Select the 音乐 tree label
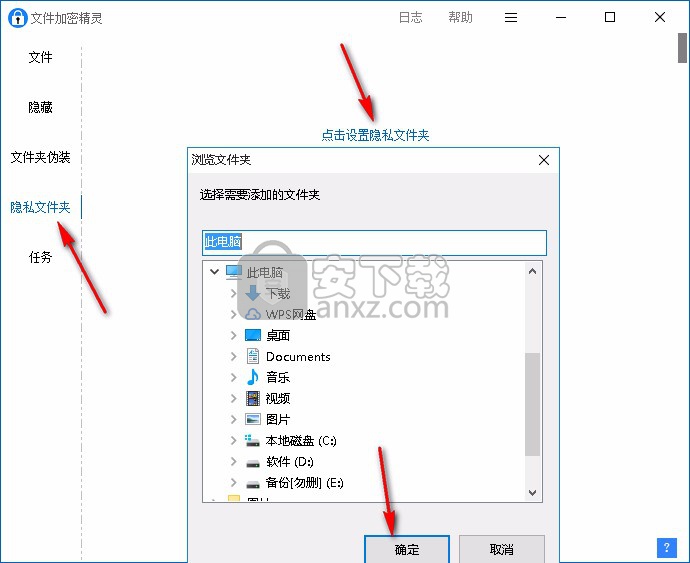 tap(278, 377)
